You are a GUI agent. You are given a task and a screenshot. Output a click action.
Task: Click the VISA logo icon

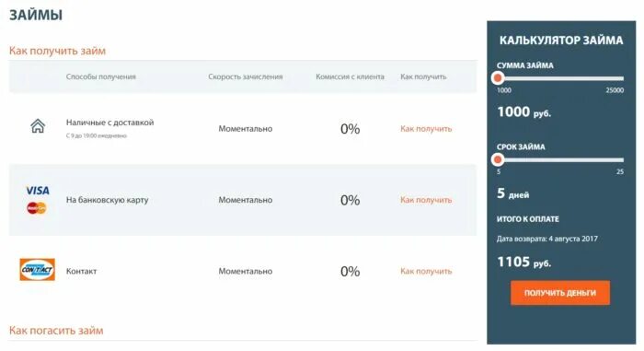pyautogui.click(x=38, y=191)
